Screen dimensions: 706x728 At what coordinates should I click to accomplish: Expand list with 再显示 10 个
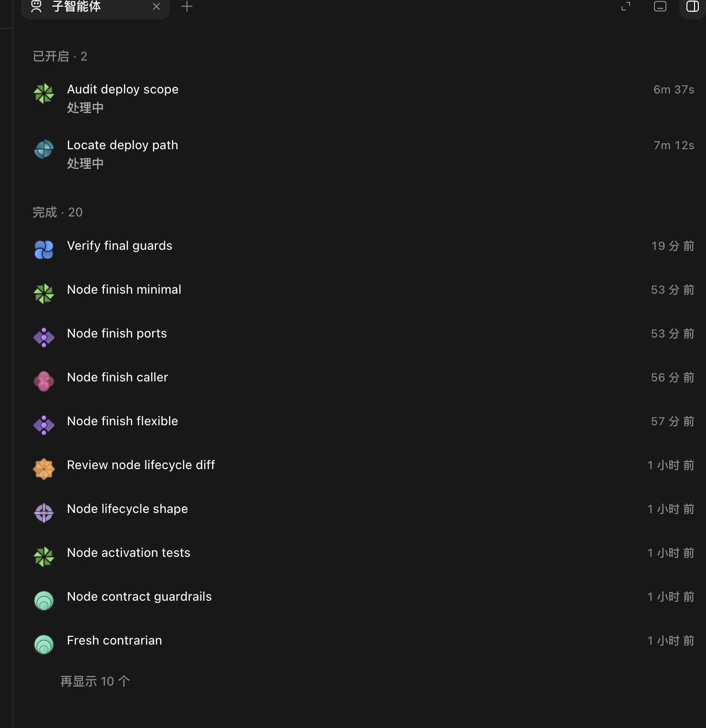95,681
